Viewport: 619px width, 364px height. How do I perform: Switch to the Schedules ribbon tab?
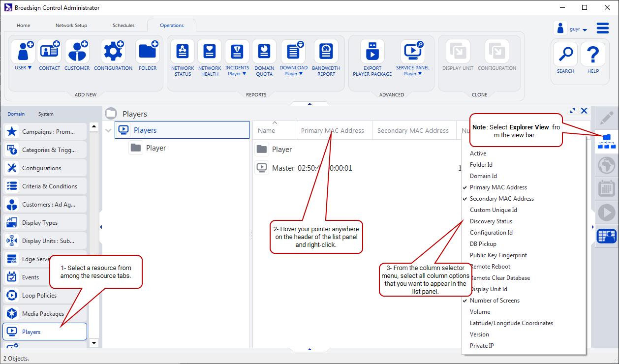(x=123, y=26)
